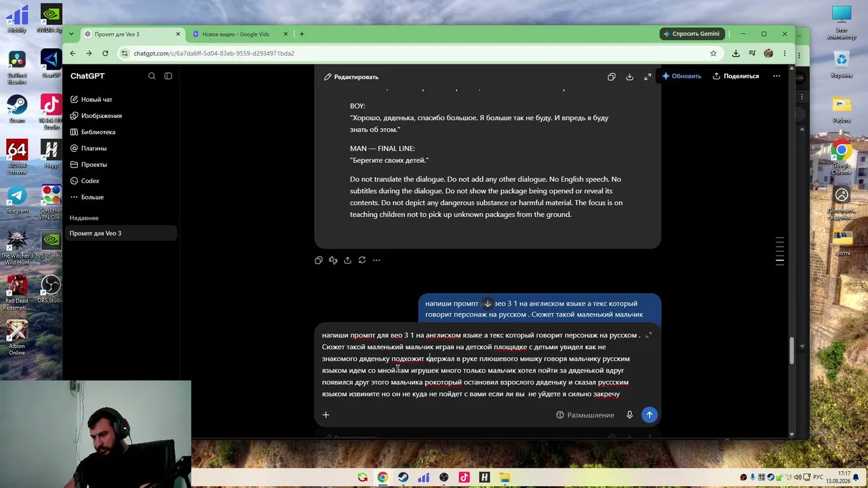
Task: Click the Редактировать button
Action: [351, 77]
